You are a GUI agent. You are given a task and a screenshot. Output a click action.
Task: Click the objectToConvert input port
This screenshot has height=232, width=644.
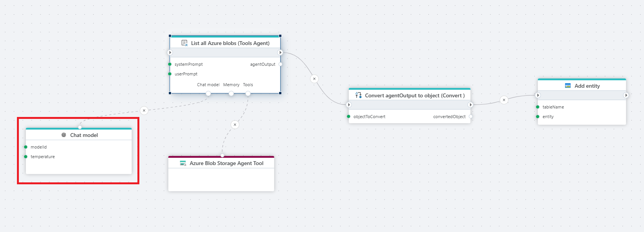tap(349, 117)
